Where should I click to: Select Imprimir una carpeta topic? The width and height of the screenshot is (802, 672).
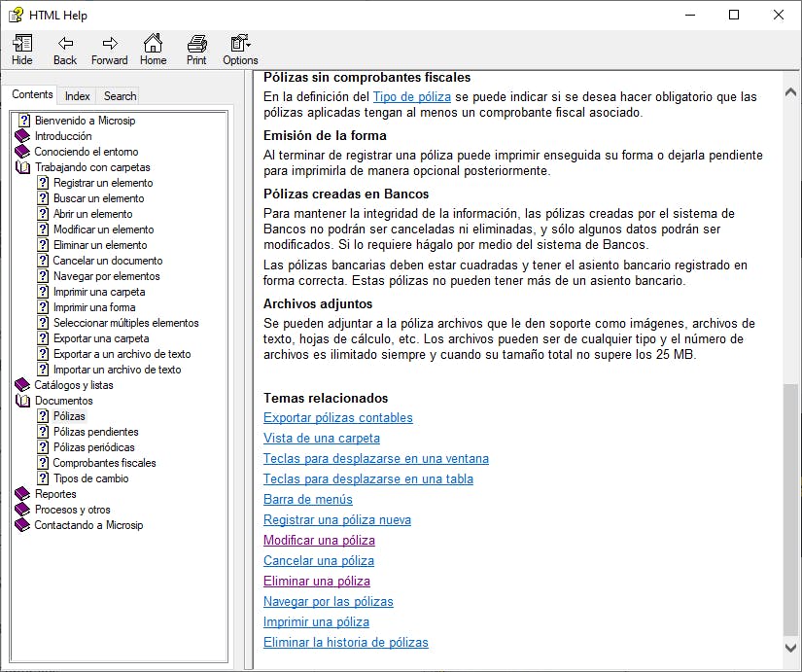tap(99, 292)
